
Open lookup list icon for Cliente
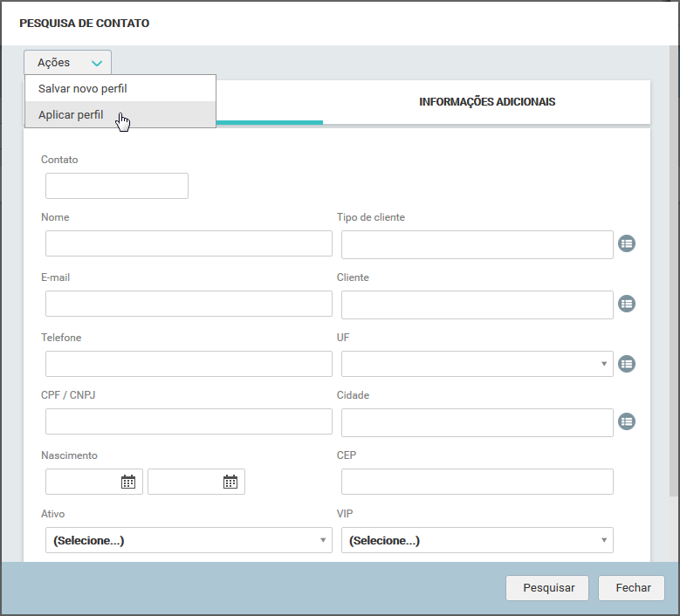(x=627, y=304)
